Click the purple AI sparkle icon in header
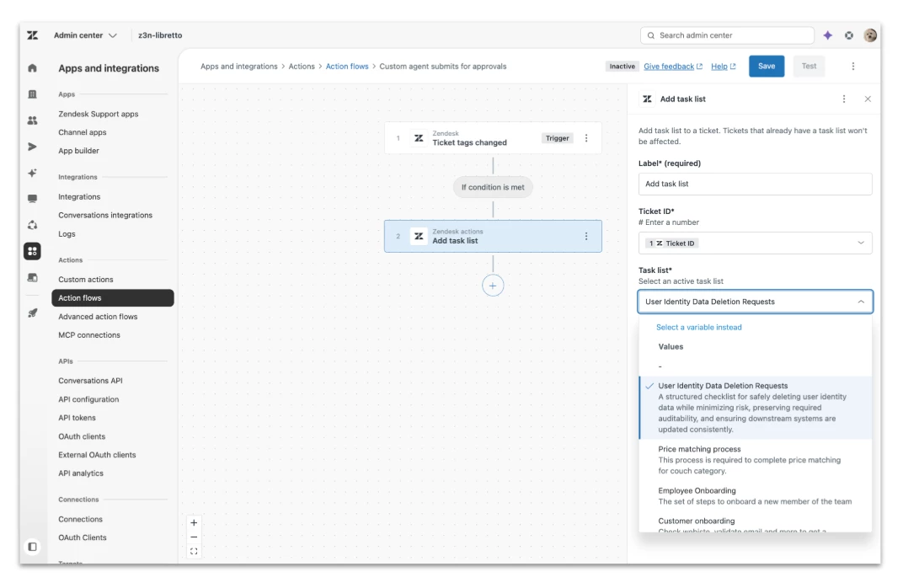This screenshot has height=588, width=903. tap(827, 35)
